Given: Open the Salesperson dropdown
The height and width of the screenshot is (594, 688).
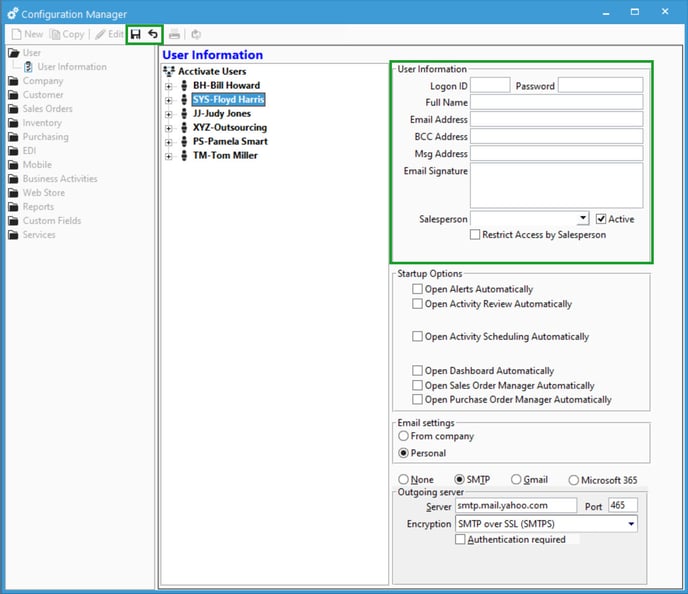Looking at the screenshot, I should [583, 218].
